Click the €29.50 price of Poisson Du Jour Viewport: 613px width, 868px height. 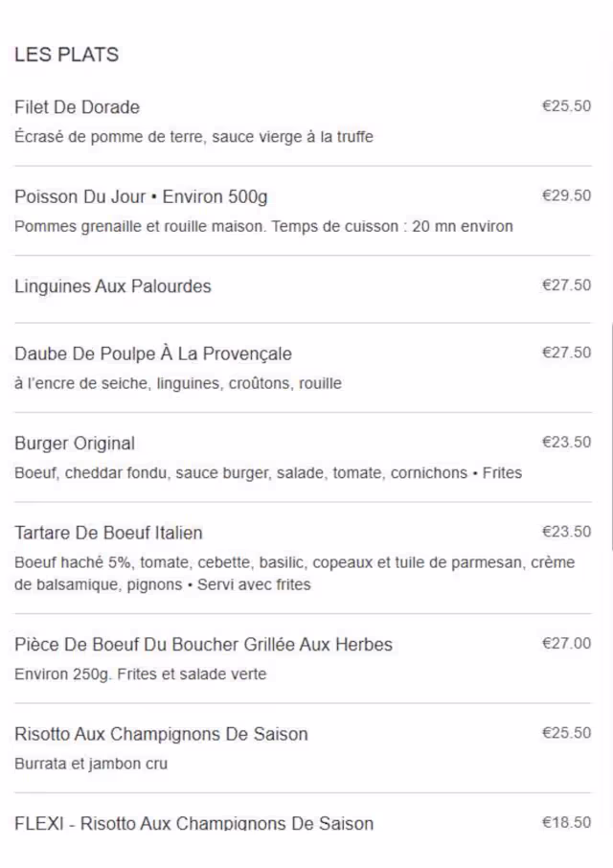coord(566,195)
